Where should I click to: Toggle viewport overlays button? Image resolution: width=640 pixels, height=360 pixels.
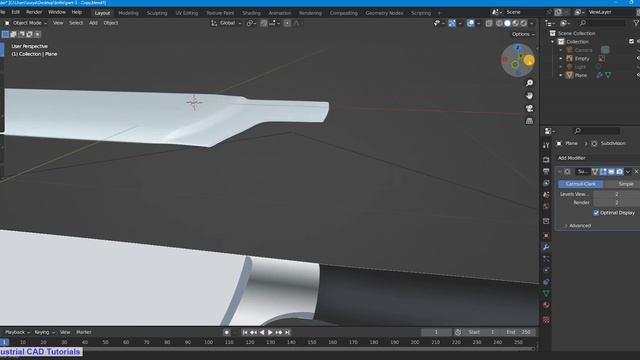point(471,23)
